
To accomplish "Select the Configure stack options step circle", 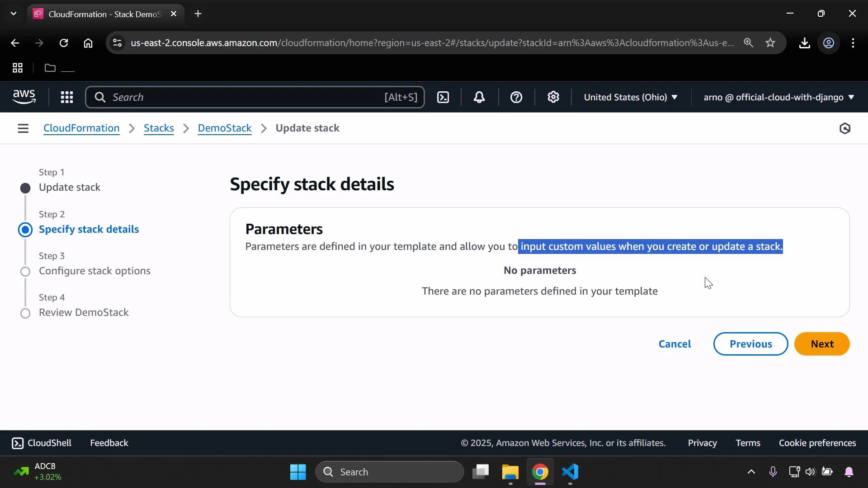I will [x=25, y=272].
